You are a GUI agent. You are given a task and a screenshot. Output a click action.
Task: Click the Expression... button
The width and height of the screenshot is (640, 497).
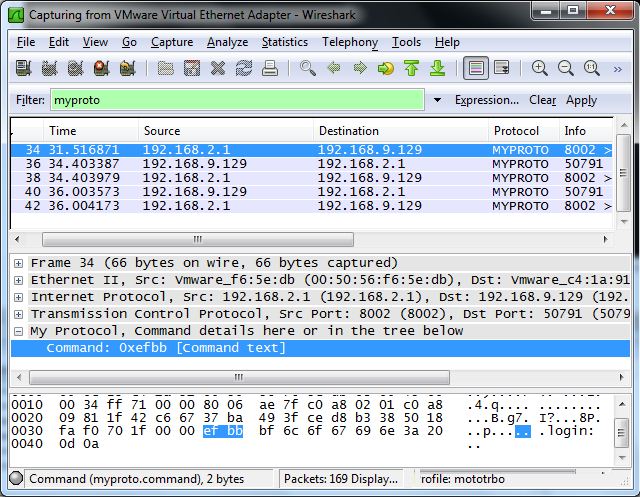[487, 100]
